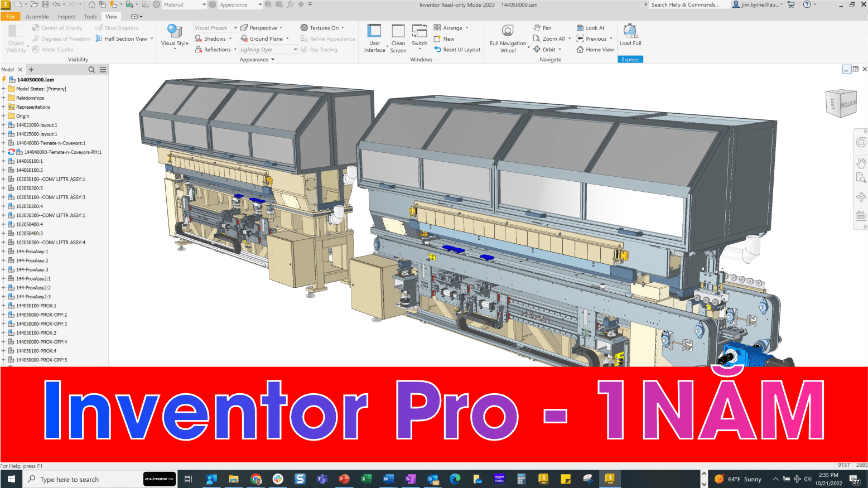Expand the Model States node

point(3,89)
